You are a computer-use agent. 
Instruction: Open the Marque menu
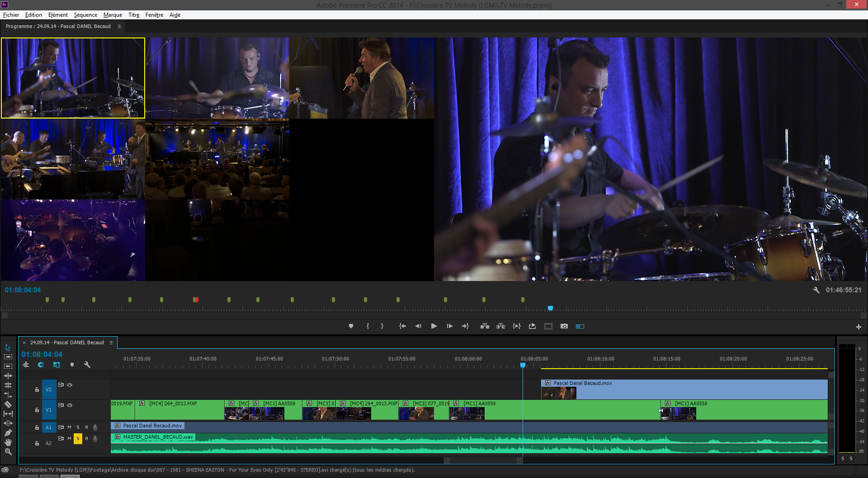click(x=113, y=15)
